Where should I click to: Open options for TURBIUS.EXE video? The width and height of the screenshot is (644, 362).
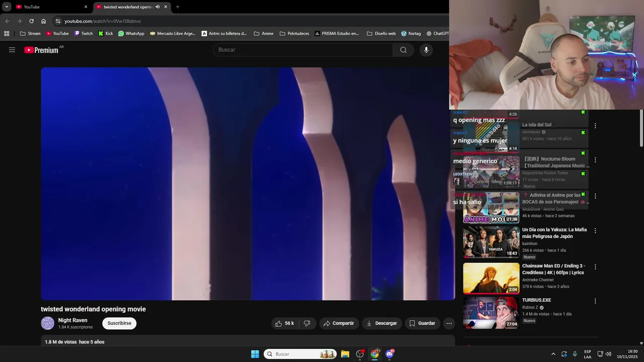pos(595,301)
